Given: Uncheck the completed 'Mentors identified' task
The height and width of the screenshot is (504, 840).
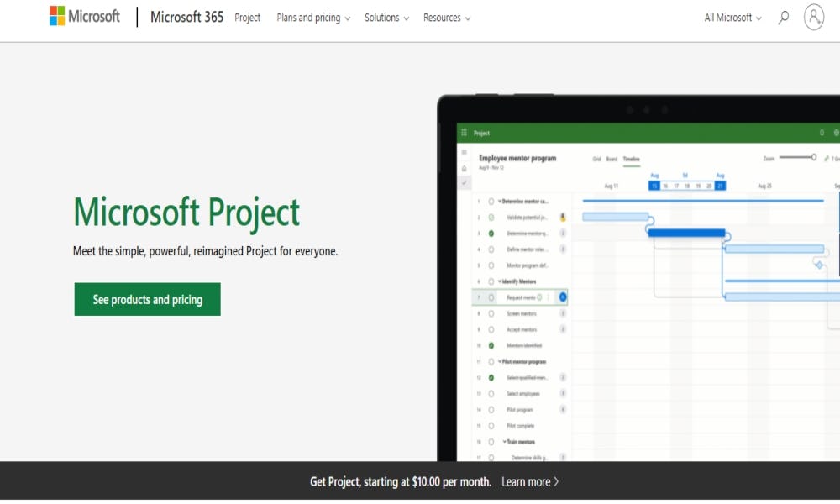Looking at the screenshot, I should pos(491,345).
